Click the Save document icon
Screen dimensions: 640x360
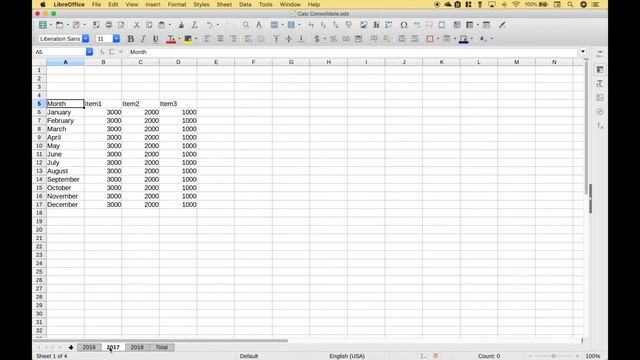click(76, 25)
